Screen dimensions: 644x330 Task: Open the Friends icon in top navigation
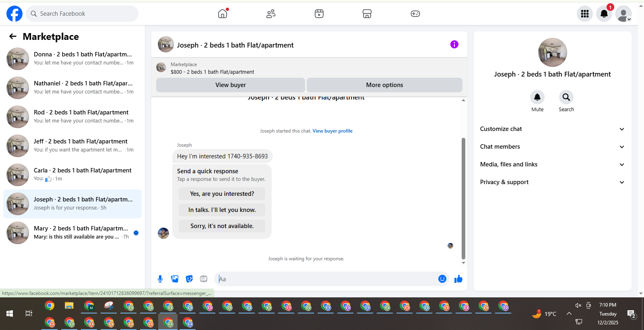coord(271,14)
